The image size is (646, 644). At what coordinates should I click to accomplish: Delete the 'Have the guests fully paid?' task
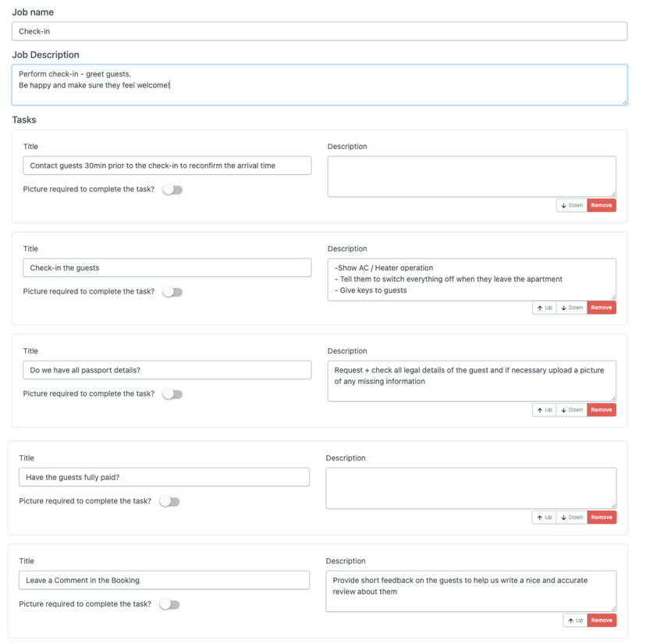602,517
